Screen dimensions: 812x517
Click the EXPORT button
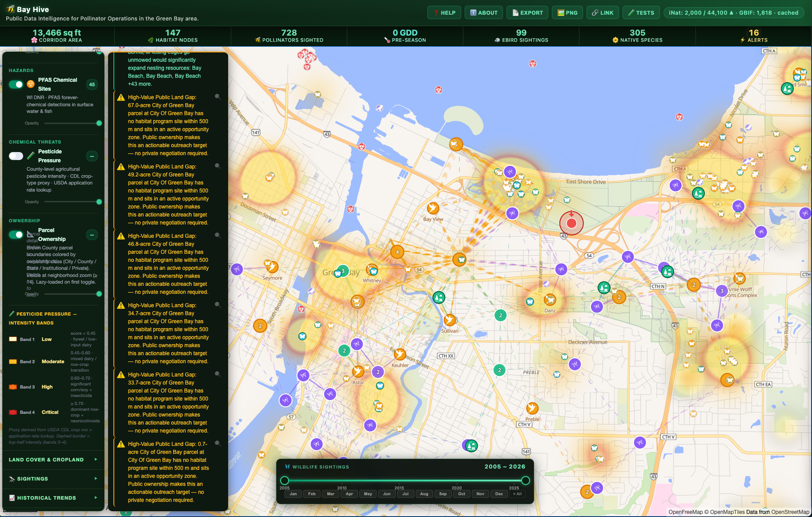point(527,12)
